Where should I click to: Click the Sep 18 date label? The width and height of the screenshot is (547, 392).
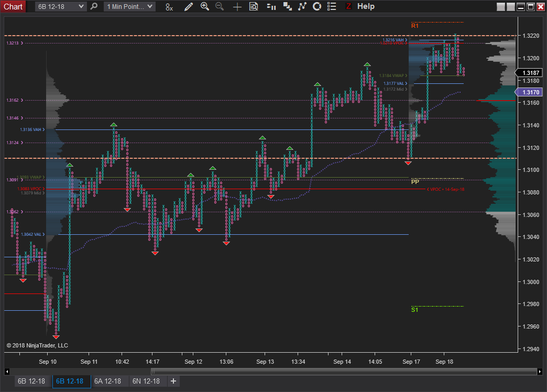point(444,362)
